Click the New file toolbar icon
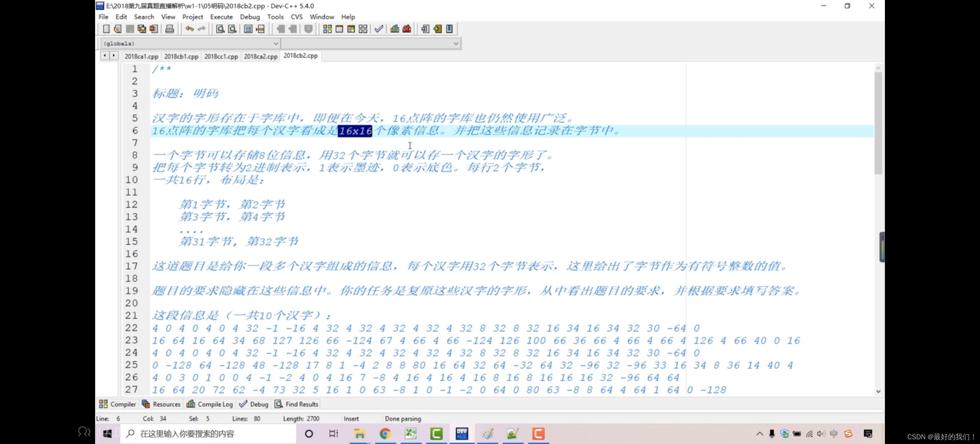 [x=106, y=29]
